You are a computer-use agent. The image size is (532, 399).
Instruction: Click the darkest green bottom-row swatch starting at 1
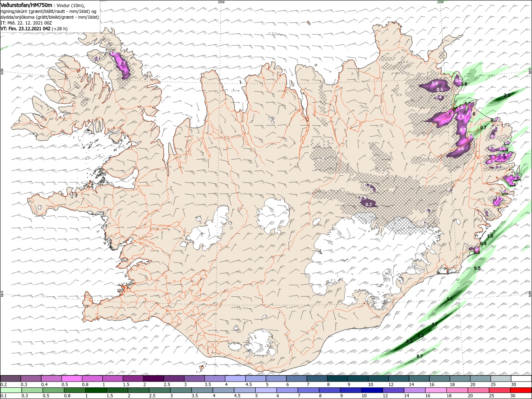click(96, 390)
